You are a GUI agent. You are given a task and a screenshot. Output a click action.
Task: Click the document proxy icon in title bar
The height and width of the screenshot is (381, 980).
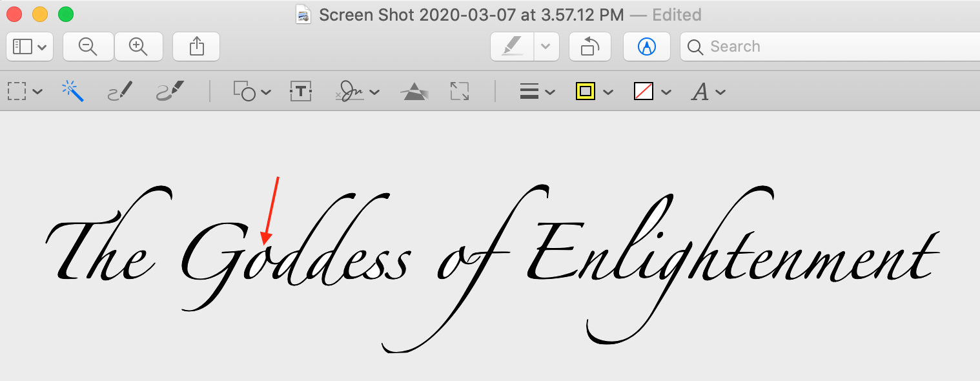click(x=303, y=14)
